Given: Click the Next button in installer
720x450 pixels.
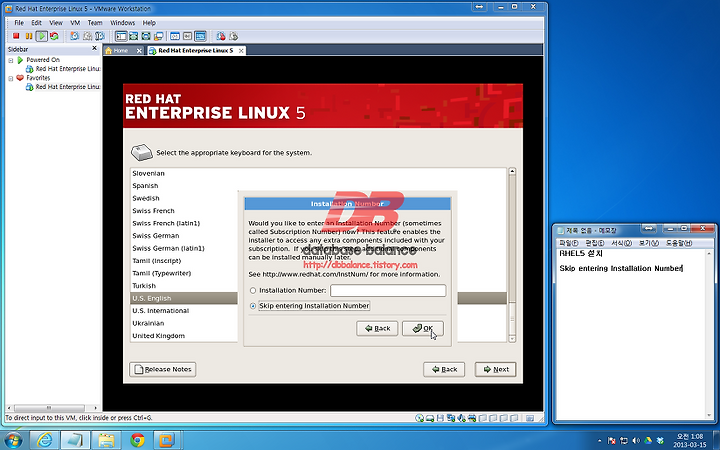Looking at the screenshot, I should point(495,369).
